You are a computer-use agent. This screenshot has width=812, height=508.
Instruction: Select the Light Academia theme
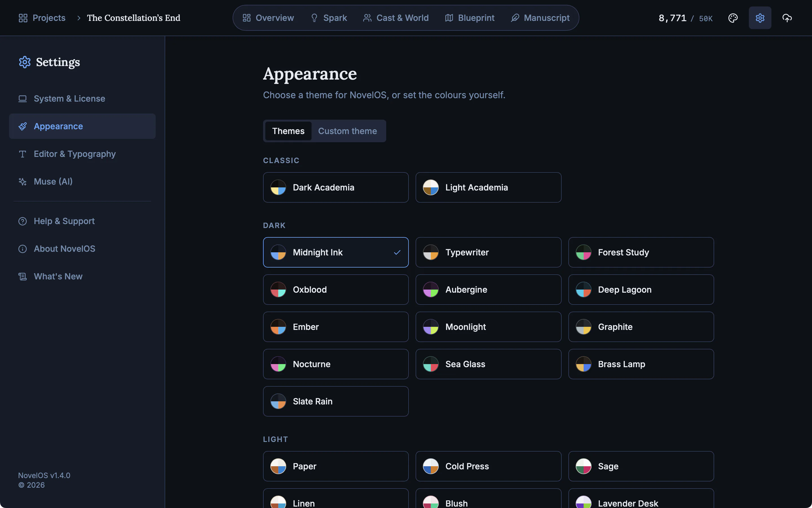point(488,187)
